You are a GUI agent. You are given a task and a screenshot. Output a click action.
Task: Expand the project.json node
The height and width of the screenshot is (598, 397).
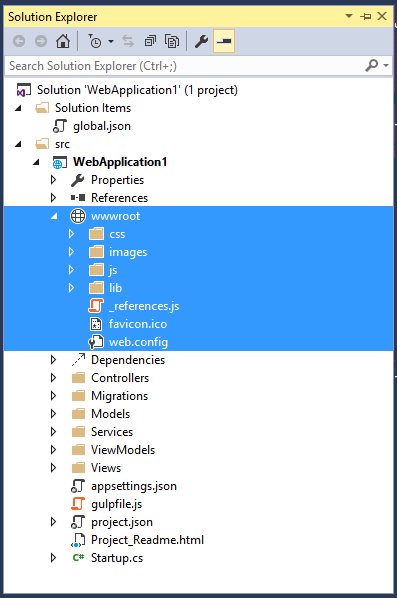pos(53,522)
